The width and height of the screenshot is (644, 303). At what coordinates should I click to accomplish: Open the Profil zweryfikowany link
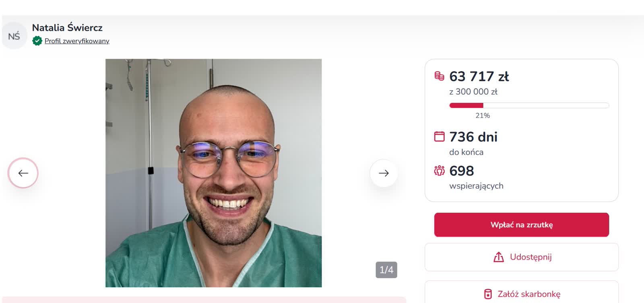pyautogui.click(x=77, y=41)
